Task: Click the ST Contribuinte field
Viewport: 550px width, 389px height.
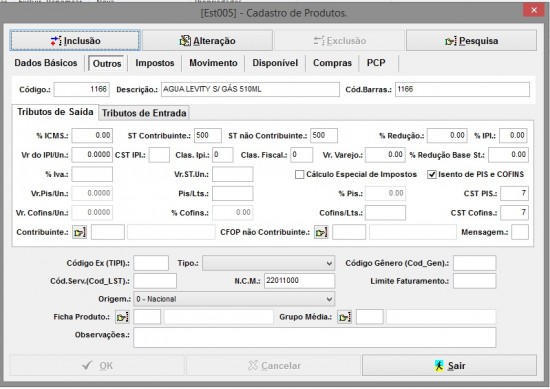Action: coord(208,136)
